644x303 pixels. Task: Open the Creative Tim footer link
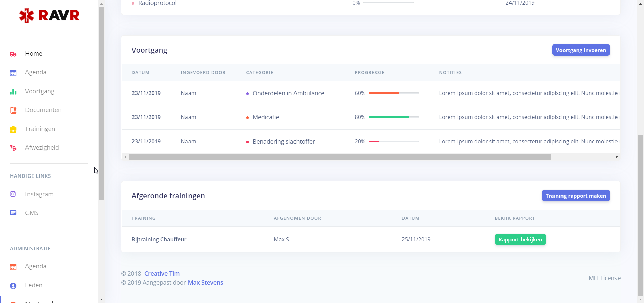coord(162,273)
